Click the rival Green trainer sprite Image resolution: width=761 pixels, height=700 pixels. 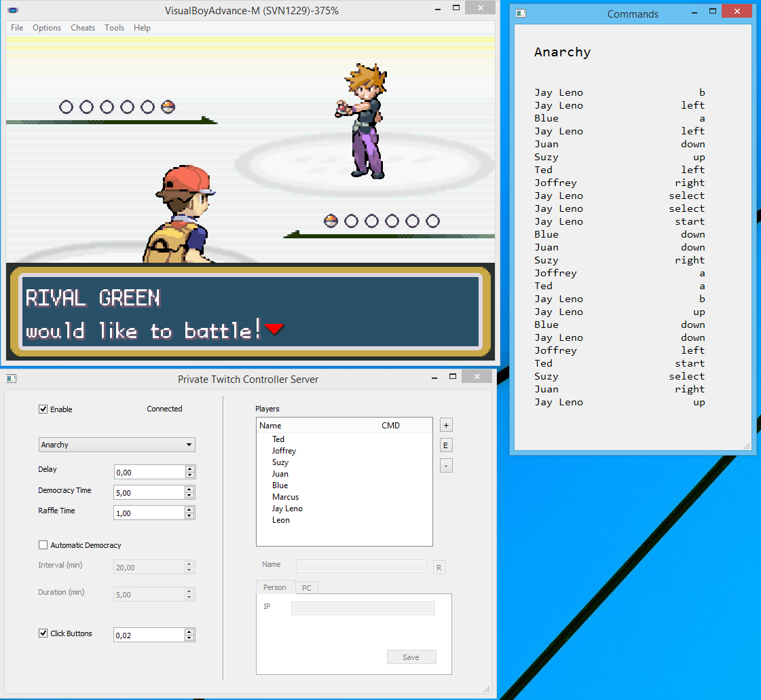[x=362, y=122]
